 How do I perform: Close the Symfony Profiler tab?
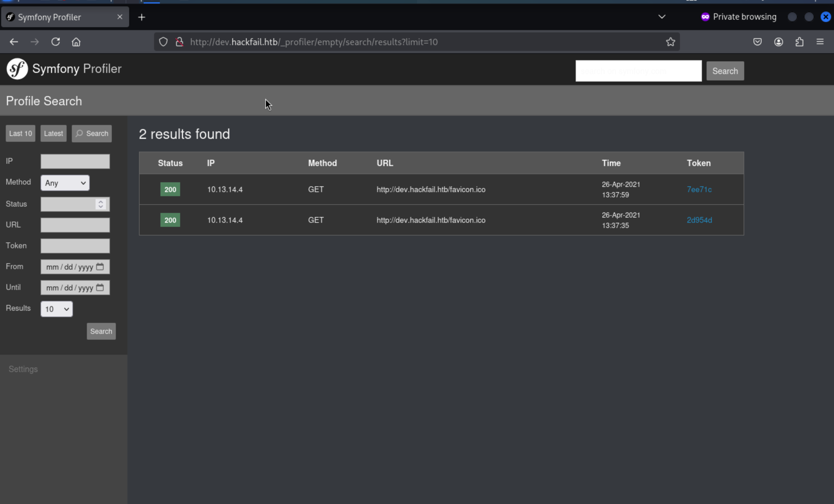[x=120, y=17]
